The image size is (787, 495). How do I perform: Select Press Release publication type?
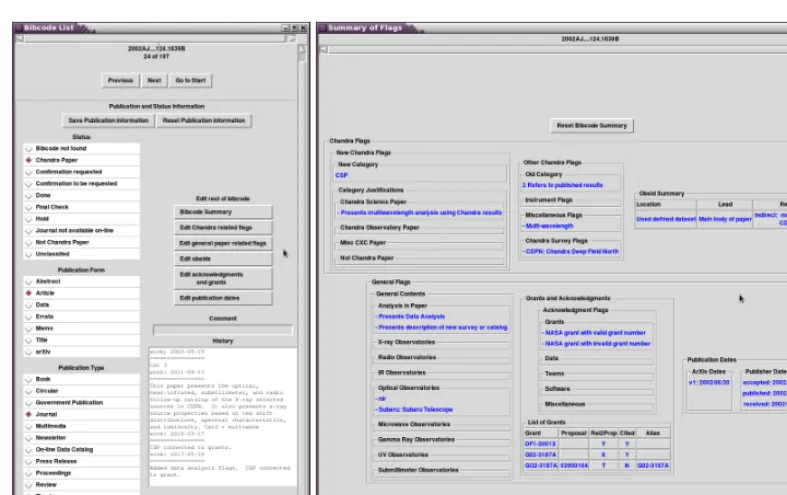[x=81, y=461]
